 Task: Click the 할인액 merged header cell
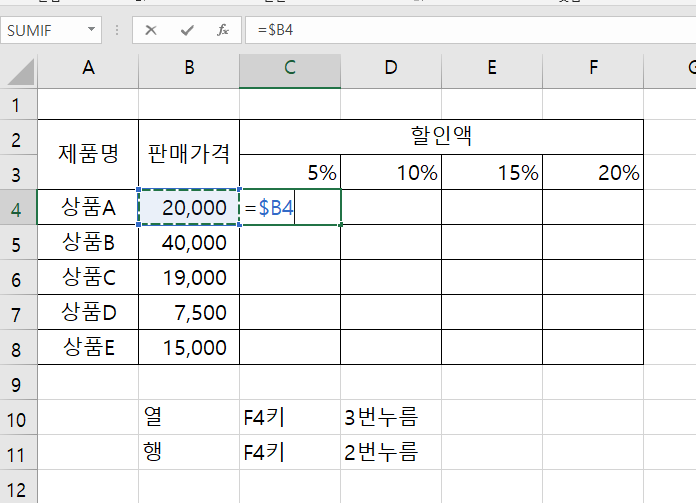[x=441, y=137]
